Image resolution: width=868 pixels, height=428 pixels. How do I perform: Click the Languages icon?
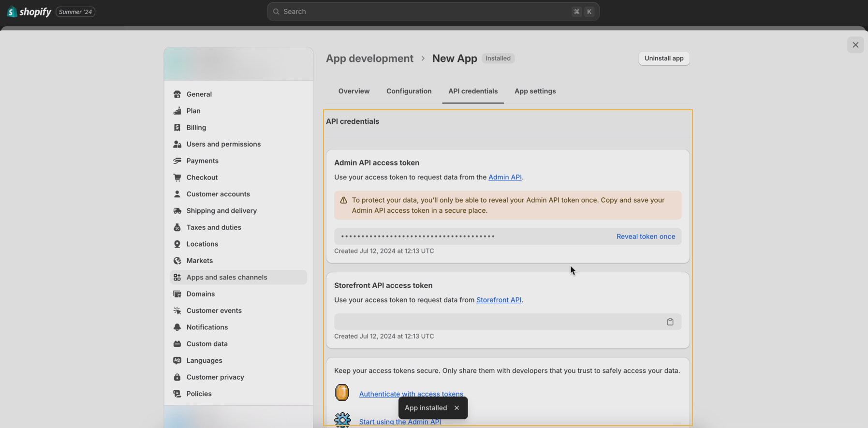pos(177,361)
